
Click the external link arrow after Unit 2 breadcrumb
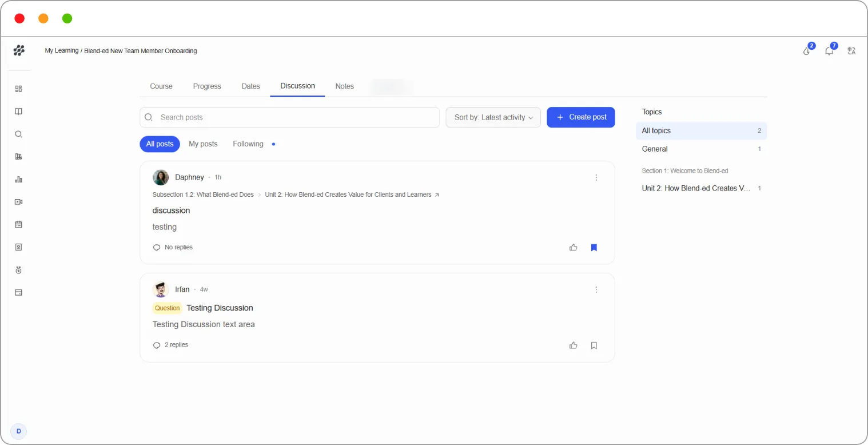pos(437,195)
